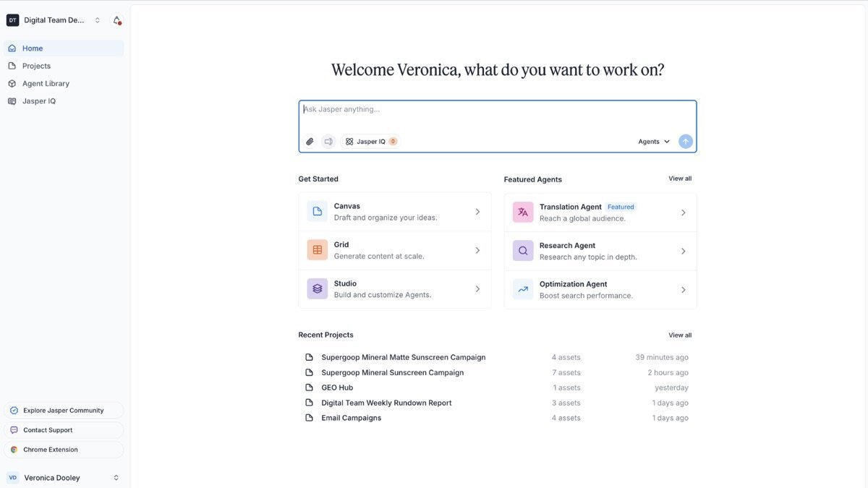Click the orange Grid table icon
Screen dimensions: 868x488
[317, 250]
